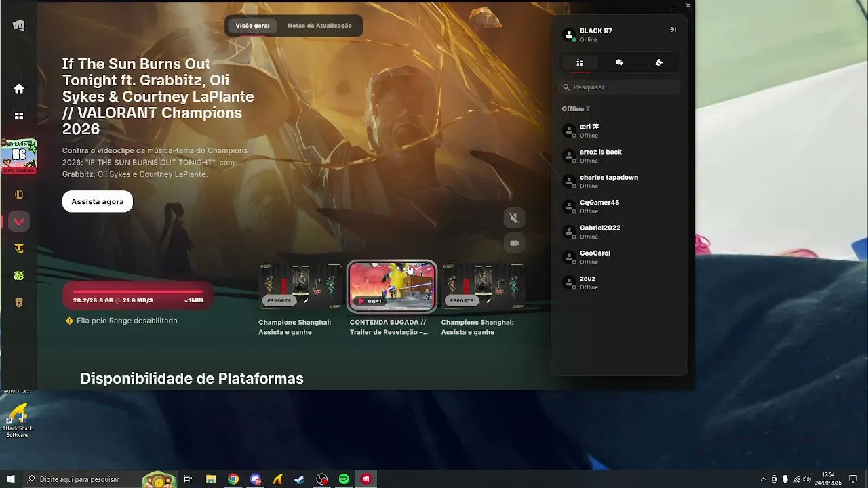This screenshot has width=868, height=488.
Task: Go to the Home icon in sidebar
Action: (x=19, y=89)
